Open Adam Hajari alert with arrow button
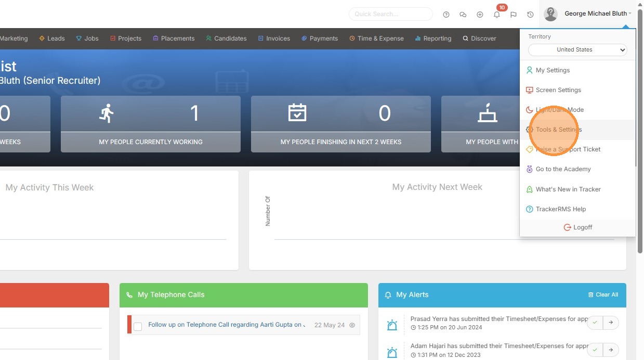 (611, 350)
